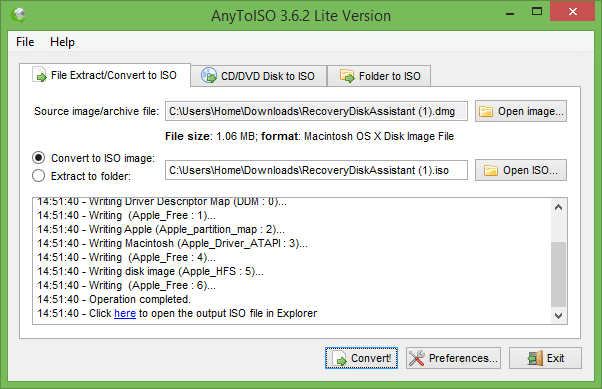Click the CD/DVD disk icon on tab
This screenshot has height=389, width=602.
(x=209, y=75)
